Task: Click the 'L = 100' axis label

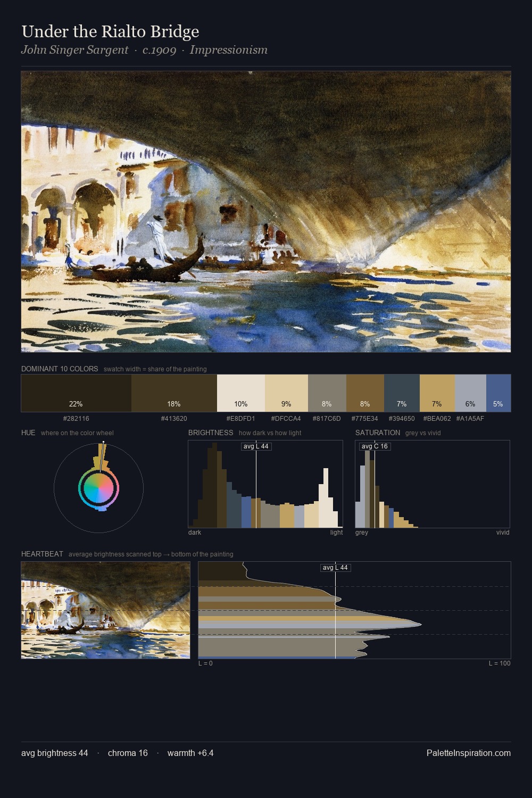Action: click(500, 663)
